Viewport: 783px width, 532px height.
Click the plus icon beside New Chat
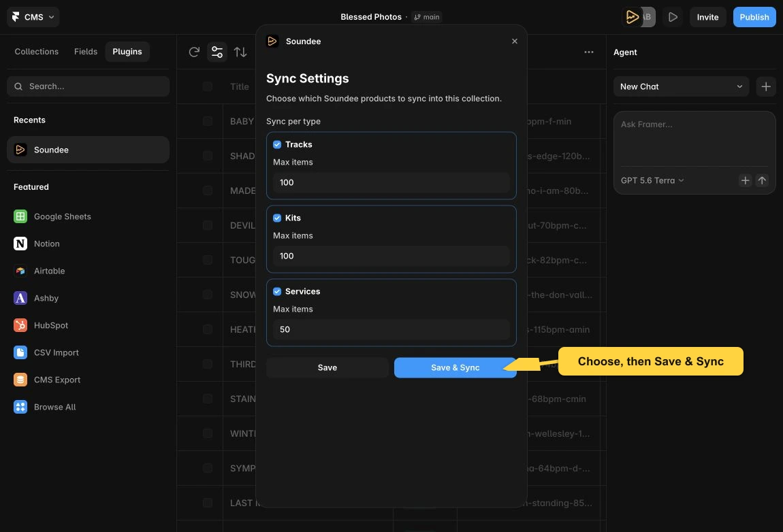tap(765, 86)
